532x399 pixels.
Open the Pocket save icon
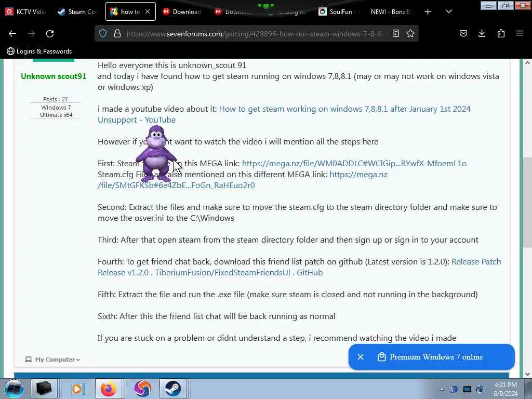coord(463,33)
